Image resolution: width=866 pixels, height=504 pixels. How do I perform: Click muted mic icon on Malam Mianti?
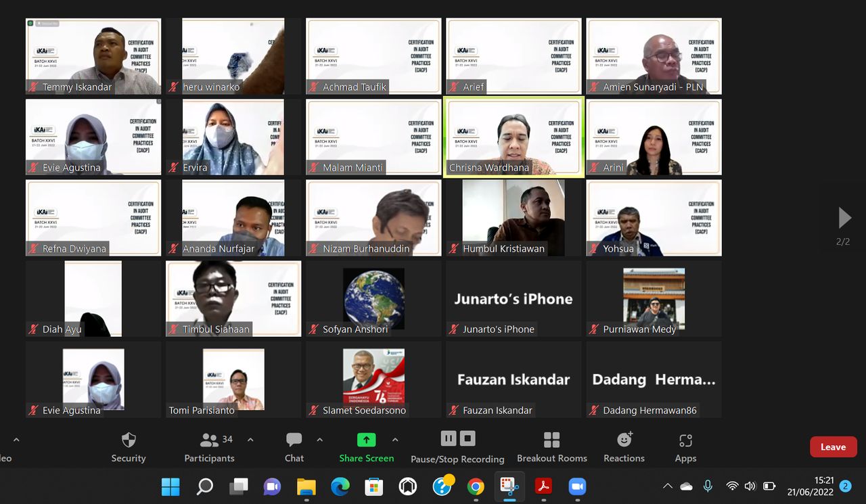314,167
